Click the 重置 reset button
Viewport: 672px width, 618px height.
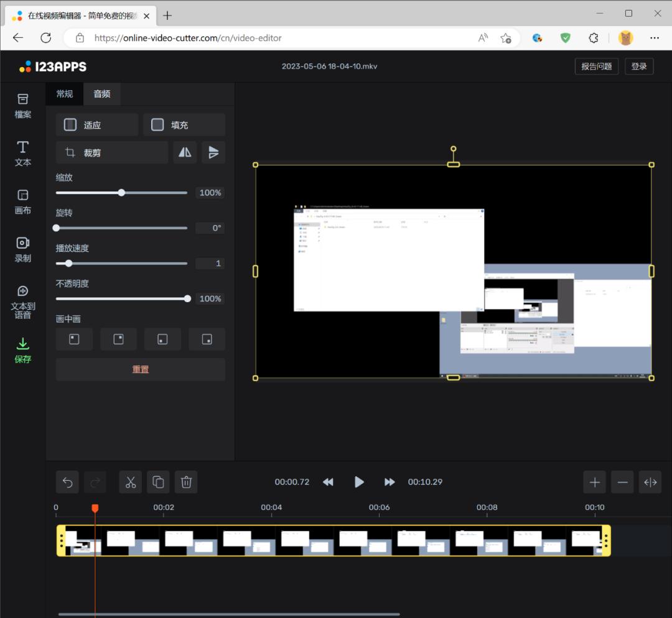point(141,369)
